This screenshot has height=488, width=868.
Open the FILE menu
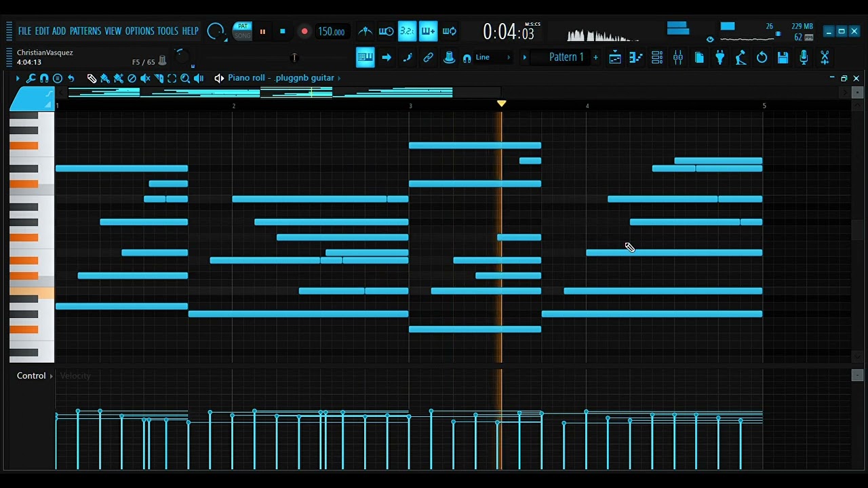click(x=24, y=31)
